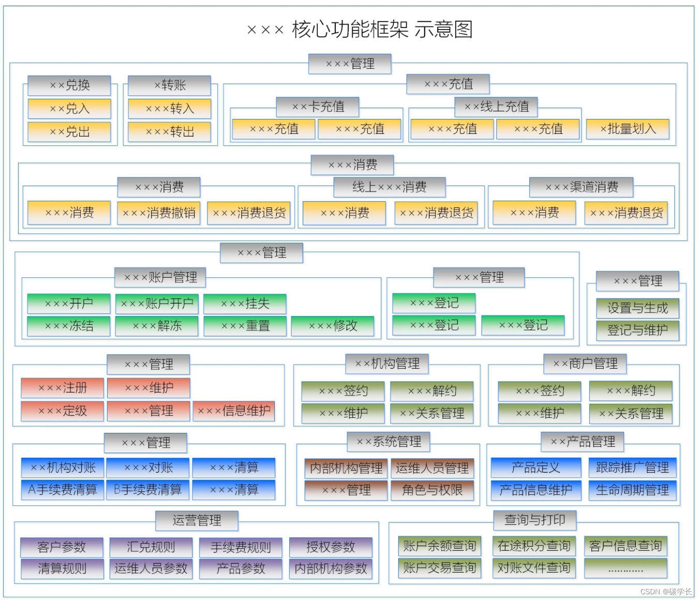Select the ×转账 header box
This screenshot has height=600, width=700.
tap(170, 85)
